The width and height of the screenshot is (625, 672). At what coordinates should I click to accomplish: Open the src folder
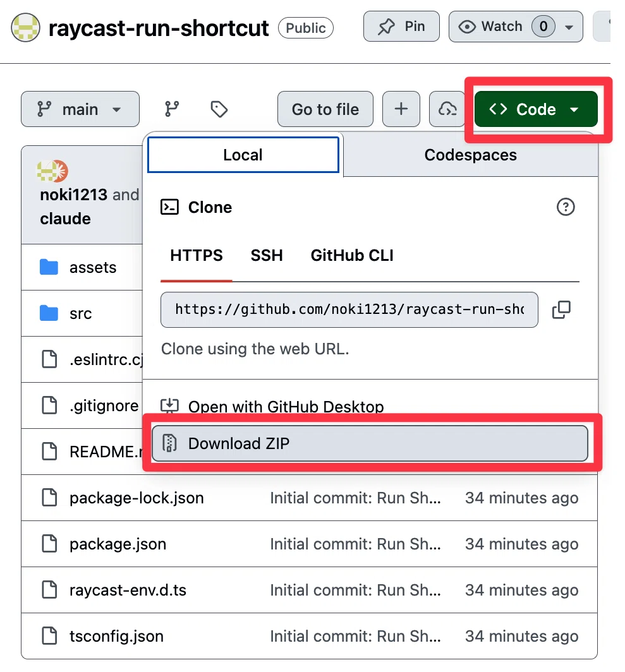click(x=81, y=313)
